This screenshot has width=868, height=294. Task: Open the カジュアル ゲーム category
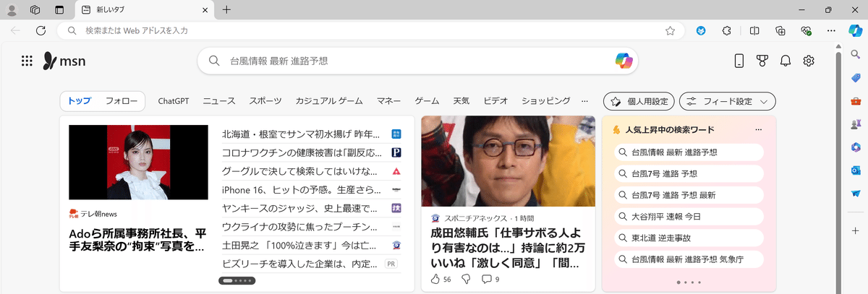pyautogui.click(x=329, y=101)
